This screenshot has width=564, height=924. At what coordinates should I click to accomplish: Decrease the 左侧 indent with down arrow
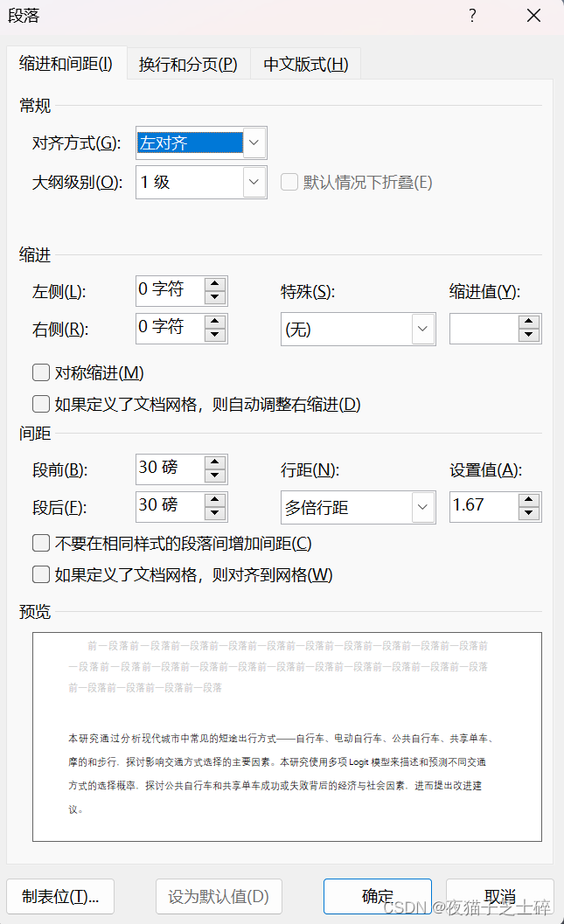215,297
